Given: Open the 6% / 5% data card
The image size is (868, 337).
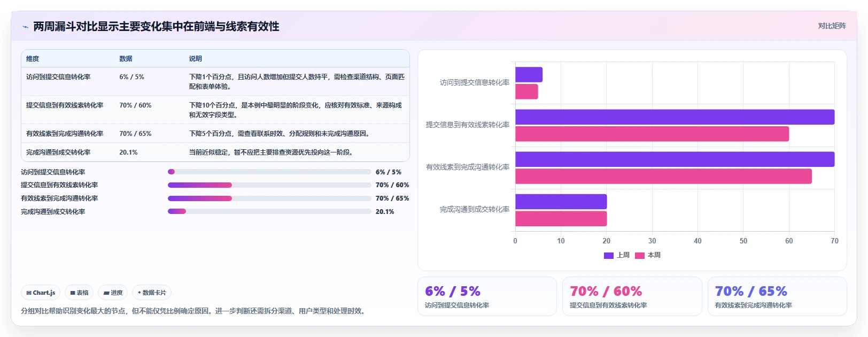Looking at the screenshot, I should coord(487,296).
